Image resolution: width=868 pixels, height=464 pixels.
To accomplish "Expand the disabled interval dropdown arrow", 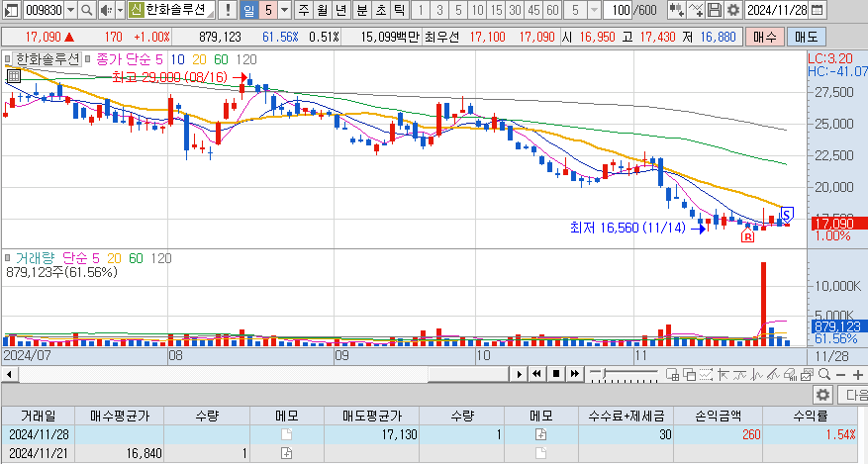I will [x=595, y=10].
